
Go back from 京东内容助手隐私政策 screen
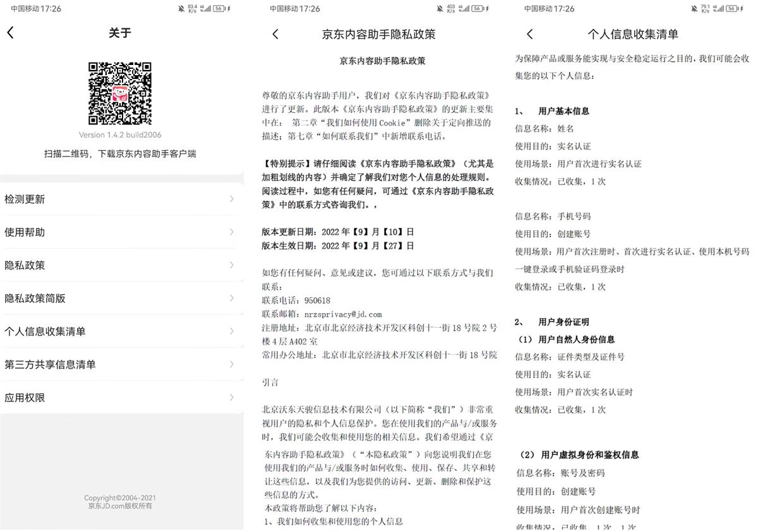(275, 34)
